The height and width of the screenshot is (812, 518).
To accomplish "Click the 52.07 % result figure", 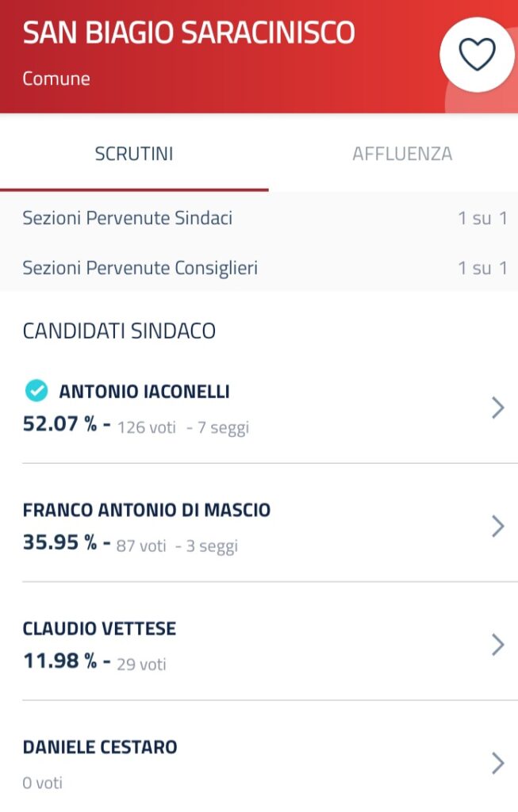I will click(60, 424).
